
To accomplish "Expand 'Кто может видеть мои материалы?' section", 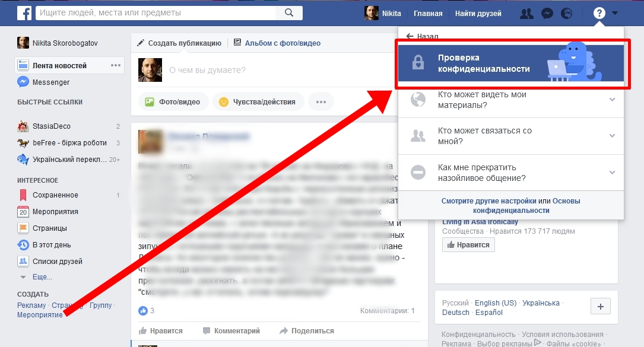I will pos(510,100).
